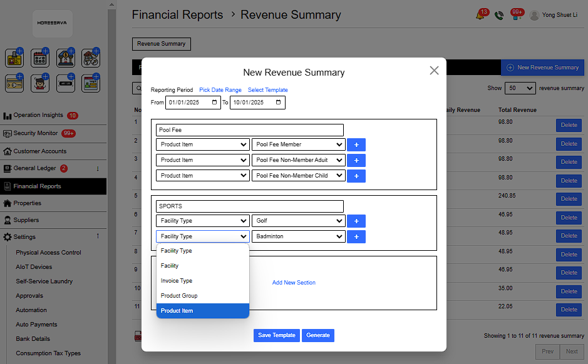Viewport: 588px width, 364px height.
Task: Open the notifications bell icon
Action: pos(480,16)
